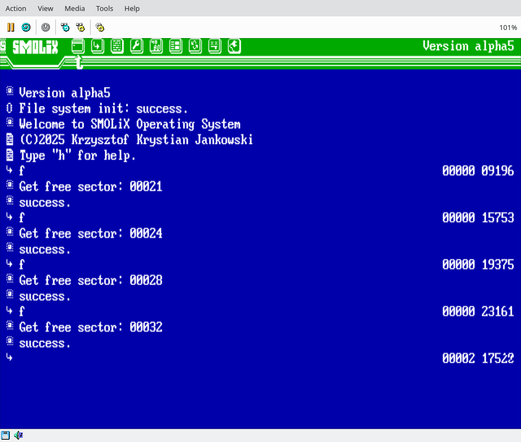Click the SMOLiX return-arrow prompt icon
The image size is (521, 442).
click(x=97, y=46)
